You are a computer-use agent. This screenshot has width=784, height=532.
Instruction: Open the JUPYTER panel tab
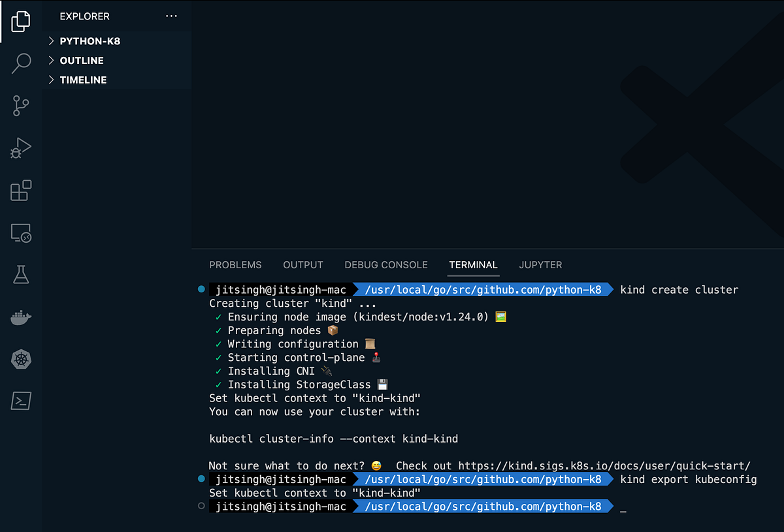click(x=540, y=265)
